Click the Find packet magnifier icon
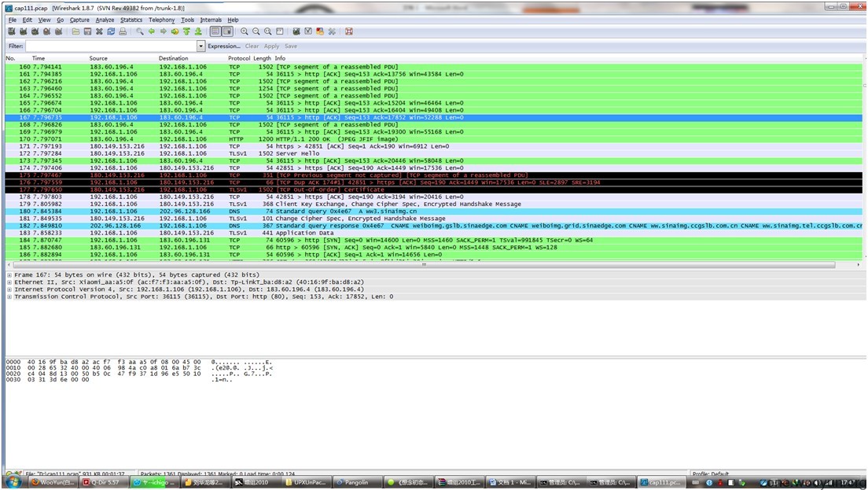This screenshot has width=868, height=490. 140,31
